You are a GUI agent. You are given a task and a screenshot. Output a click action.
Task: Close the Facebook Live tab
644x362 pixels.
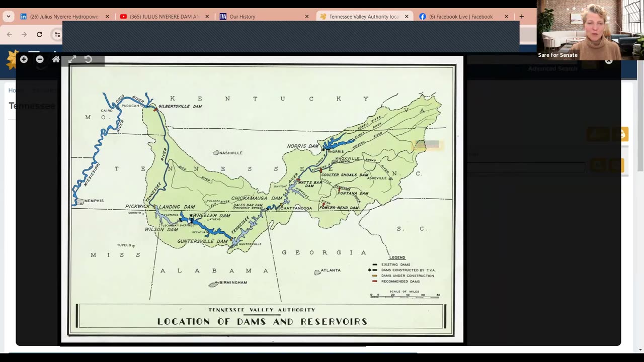(x=507, y=17)
